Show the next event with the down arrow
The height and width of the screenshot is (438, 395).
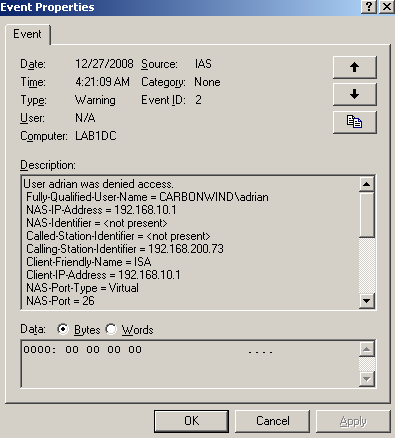pos(355,94)
